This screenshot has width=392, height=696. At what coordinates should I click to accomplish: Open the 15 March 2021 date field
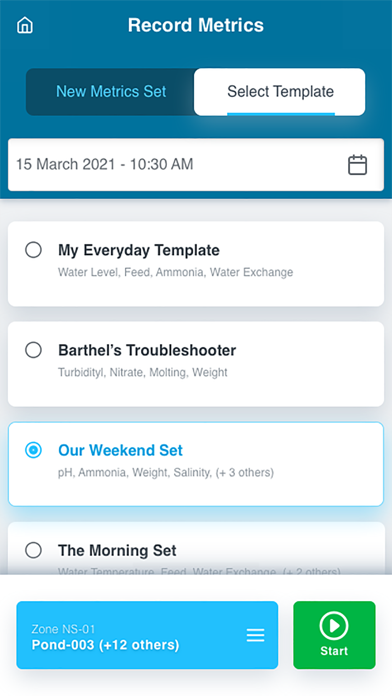point(196,165)
